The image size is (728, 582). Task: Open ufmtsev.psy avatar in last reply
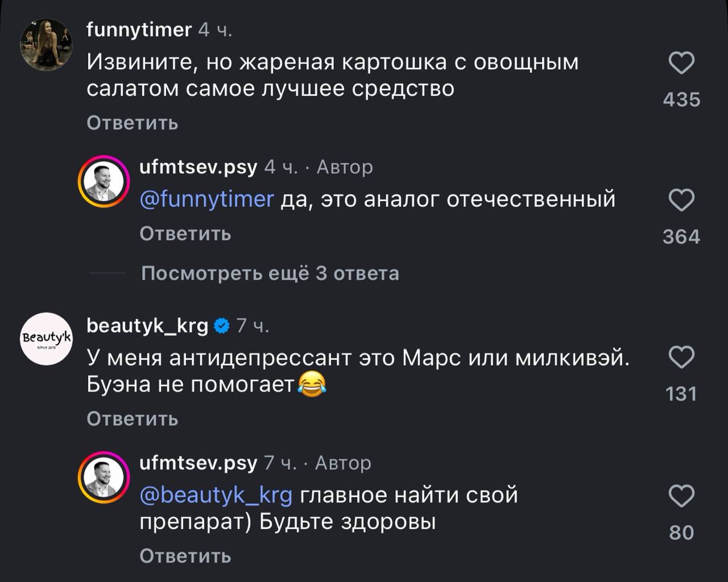[x=104, y=477]
